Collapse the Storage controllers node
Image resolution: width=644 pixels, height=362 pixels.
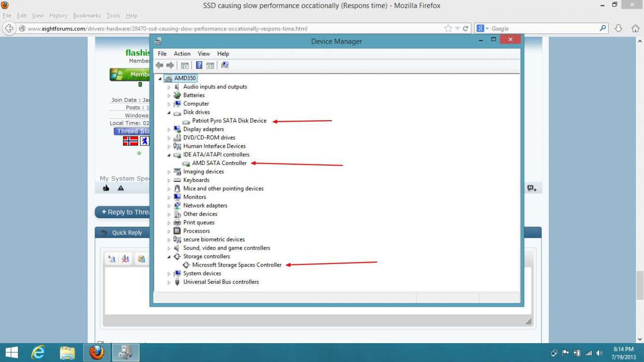tap(169, 257)
